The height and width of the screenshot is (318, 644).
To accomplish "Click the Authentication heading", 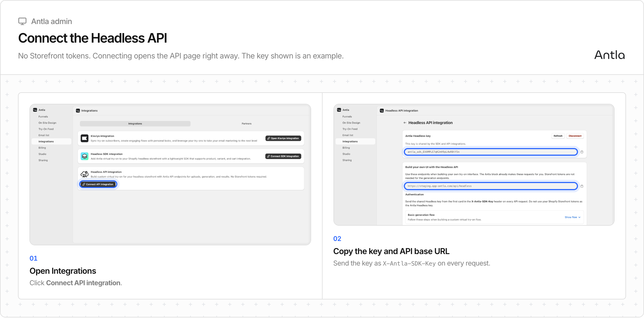I will (414, 195).
